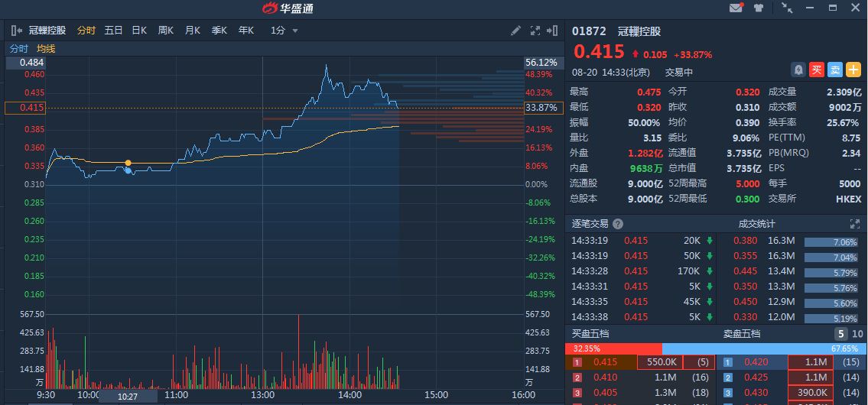Collapse the left stock list panel

(17, 31)
